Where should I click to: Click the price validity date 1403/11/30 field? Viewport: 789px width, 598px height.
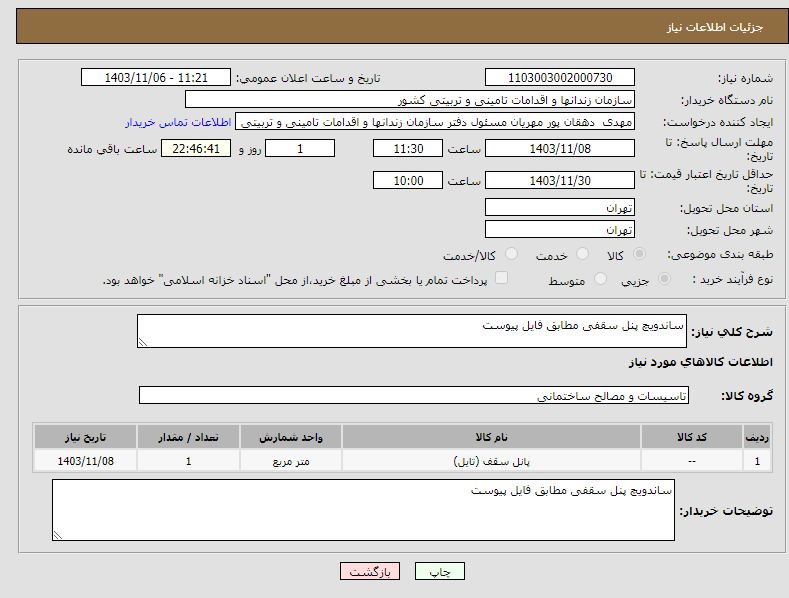point(560,180)
